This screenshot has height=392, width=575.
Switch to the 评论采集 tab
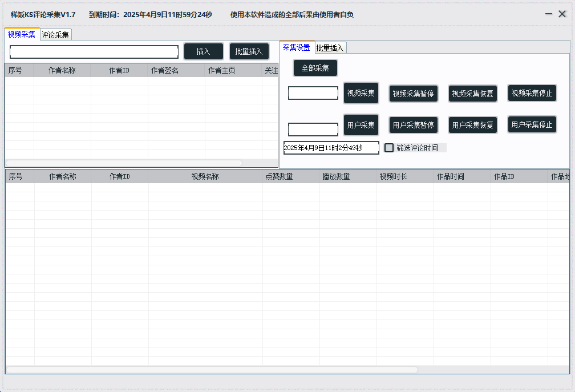click(55, 35)
